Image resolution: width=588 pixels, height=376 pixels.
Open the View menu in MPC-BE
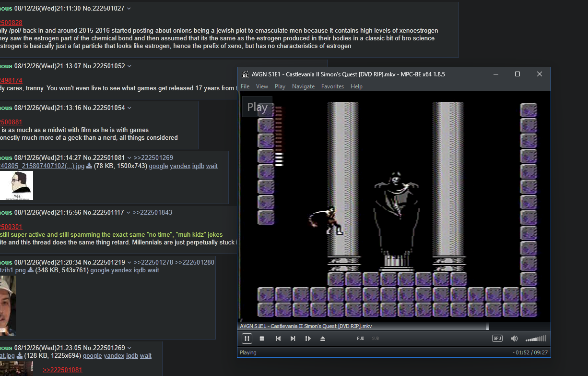click(x=262, y=86)
